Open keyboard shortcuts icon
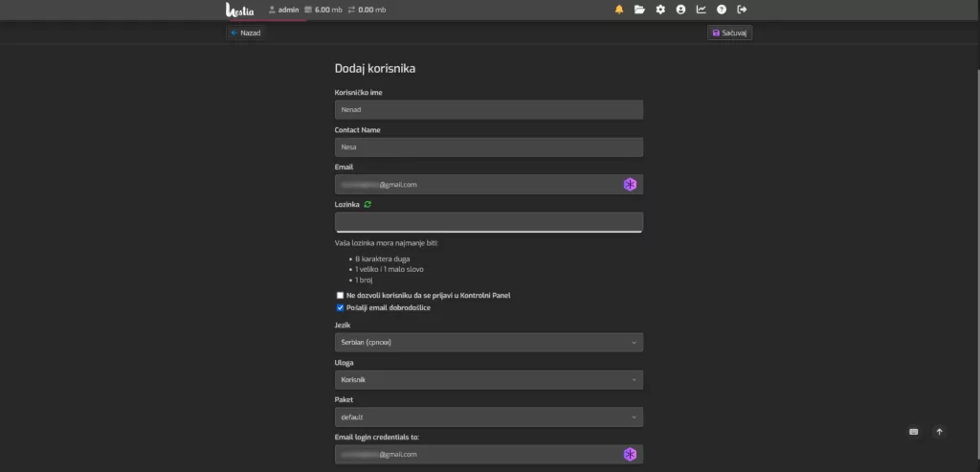The image size is (980, 472). coord(914,432)
